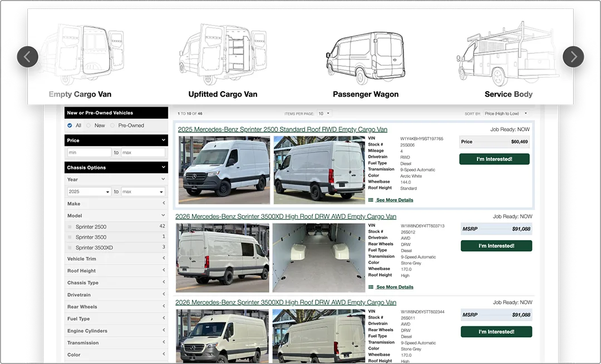601x364 pixels.
Task: Expand the Roof Height filter
Action: coord(116,271)
